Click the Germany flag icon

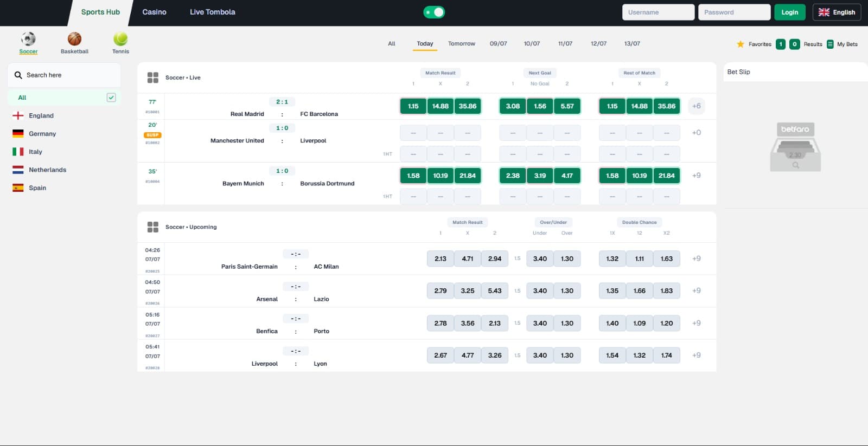pos(18,134)
